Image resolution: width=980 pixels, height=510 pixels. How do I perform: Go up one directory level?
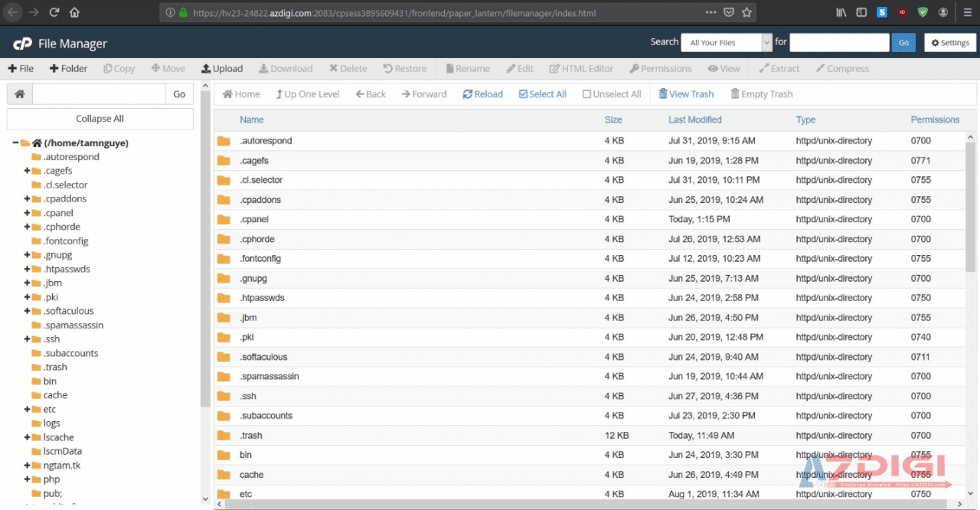click(305, 94)
